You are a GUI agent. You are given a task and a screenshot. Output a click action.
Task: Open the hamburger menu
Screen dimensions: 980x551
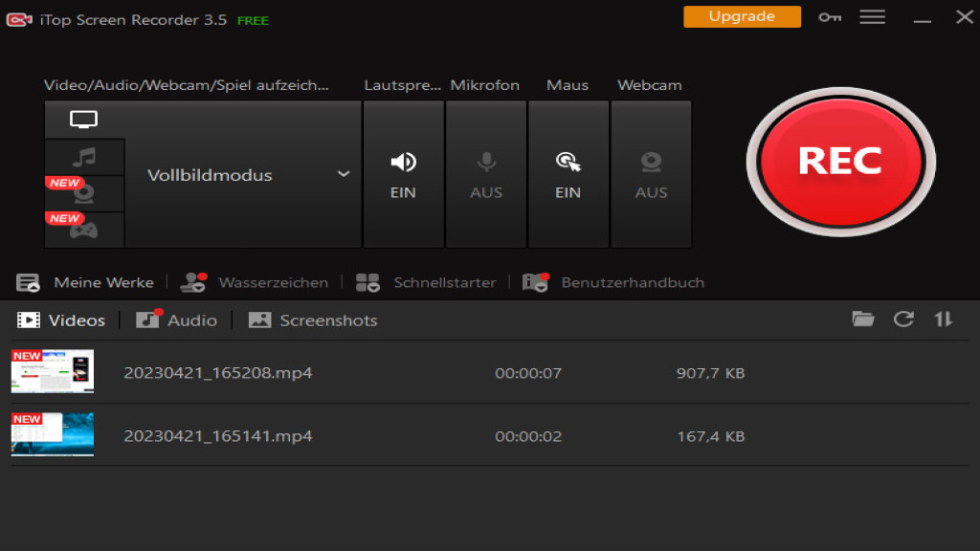coord(872,16)
